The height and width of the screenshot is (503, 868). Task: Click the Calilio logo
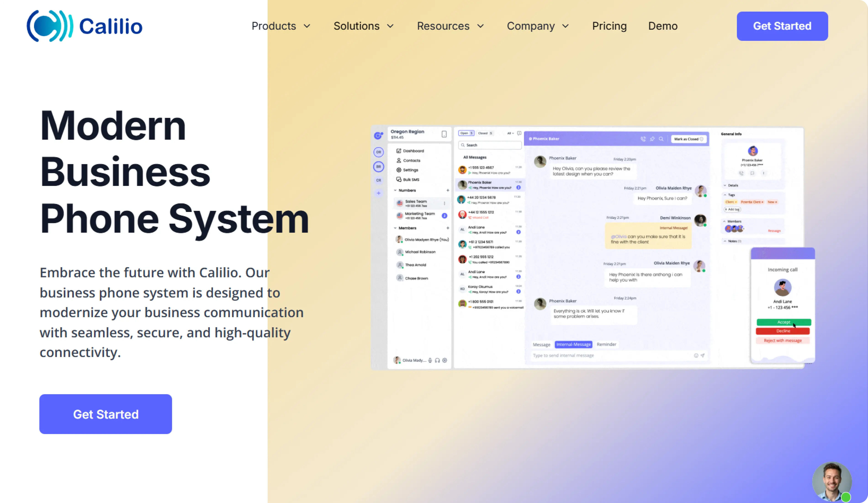[84, 26]
